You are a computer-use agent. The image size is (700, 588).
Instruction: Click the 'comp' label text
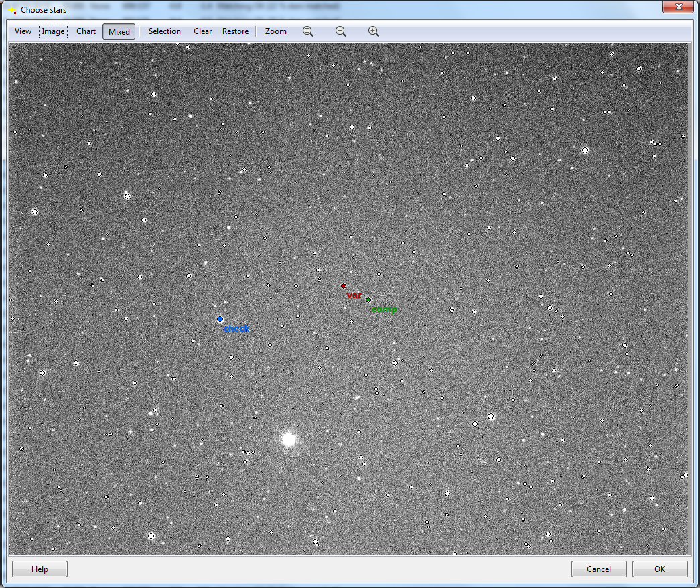[384, 309]
